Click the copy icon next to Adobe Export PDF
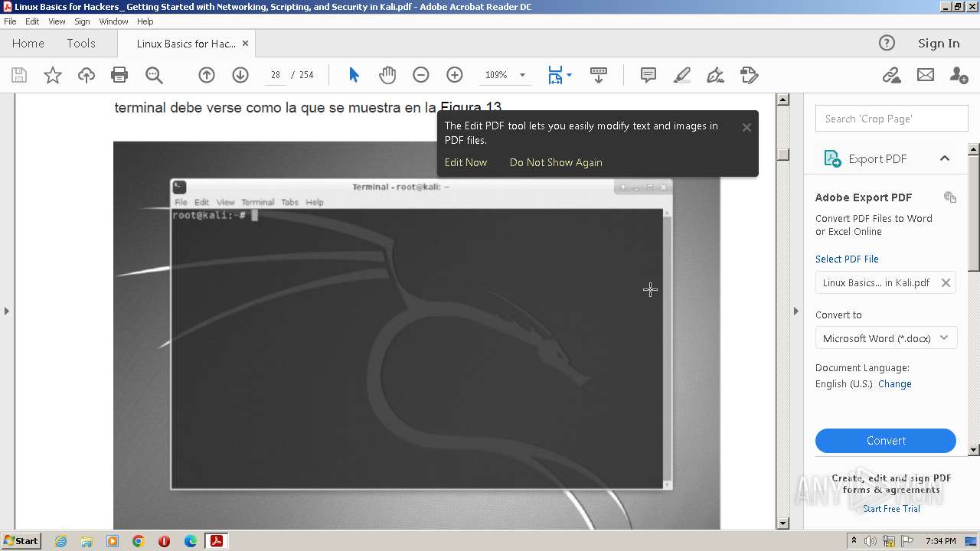This screenshot has height=551, width=980. coord(950,197)
